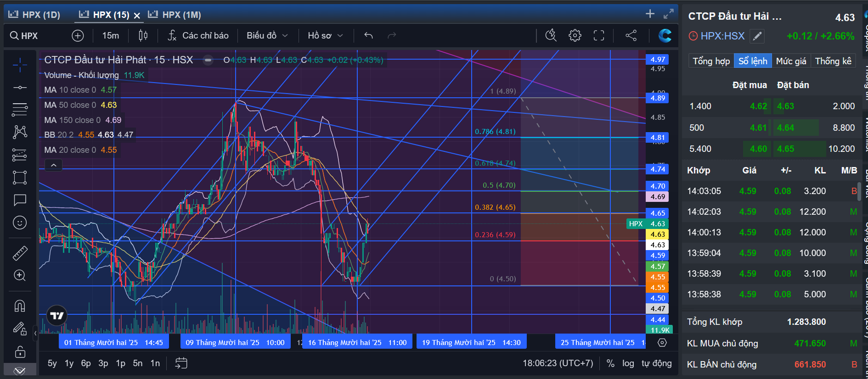The width and height of the screenshot is (868, 379).
Task: Open the go-to-date calendar icon
Action: click(x=181, y=363)
